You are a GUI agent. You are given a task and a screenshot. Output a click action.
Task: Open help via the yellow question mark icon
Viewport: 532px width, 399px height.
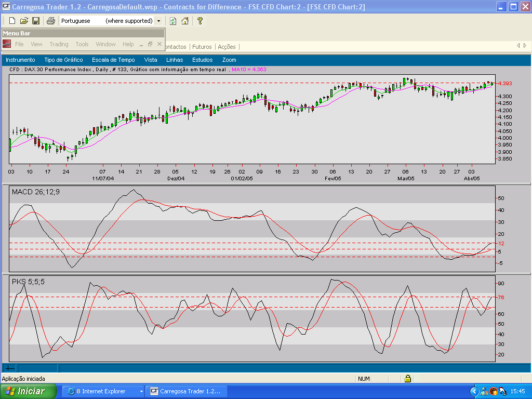coord(199,21)
